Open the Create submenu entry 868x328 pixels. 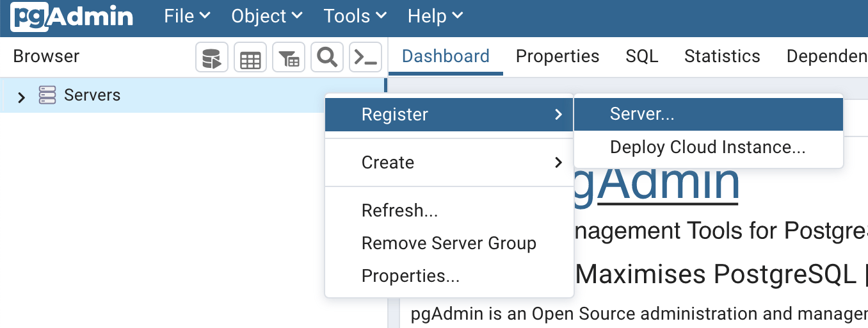click(x=449, y=163)
